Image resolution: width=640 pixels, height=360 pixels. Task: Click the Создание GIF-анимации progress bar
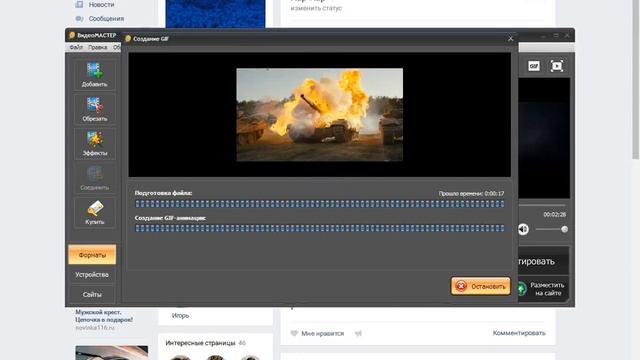tap(320, 228)
